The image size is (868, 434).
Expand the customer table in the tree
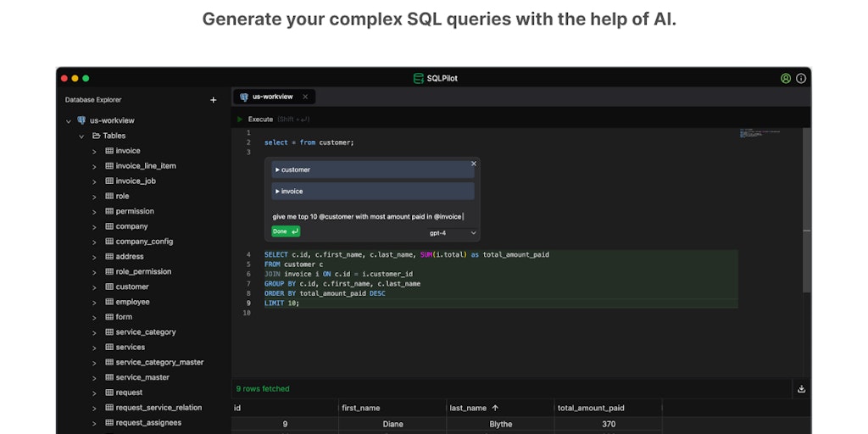pos(94,287)
